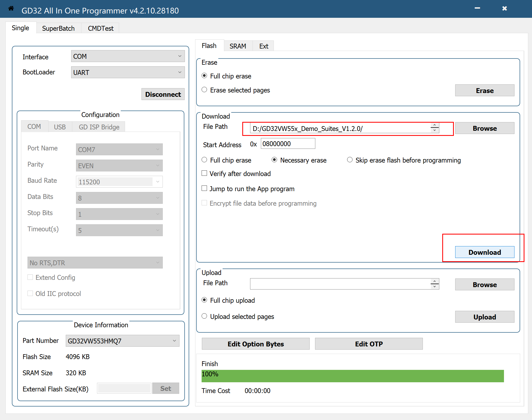
Task: Click the Start Address input field
Action: (x=288, y=144)
